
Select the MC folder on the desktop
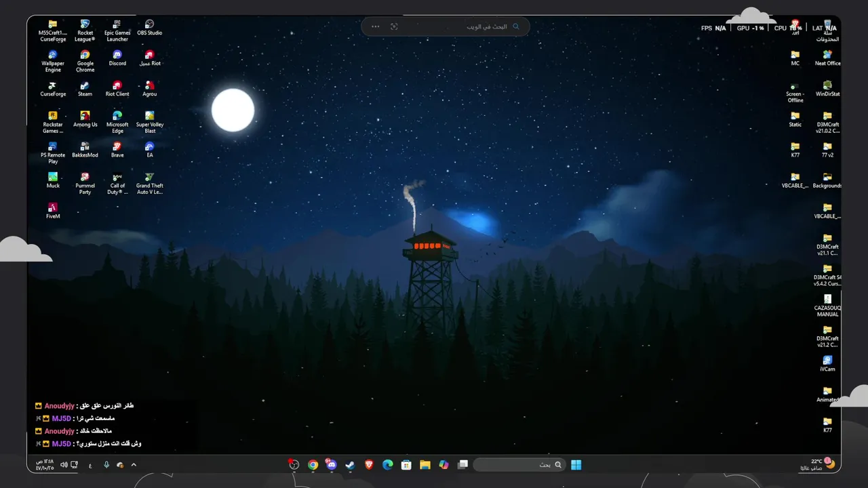pyautogui.click(x=795, y=58)
